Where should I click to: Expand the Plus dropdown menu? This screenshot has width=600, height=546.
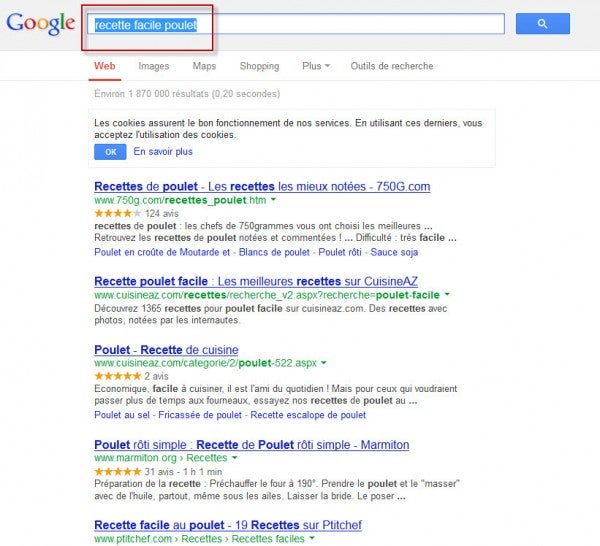(x=315, y=66)
